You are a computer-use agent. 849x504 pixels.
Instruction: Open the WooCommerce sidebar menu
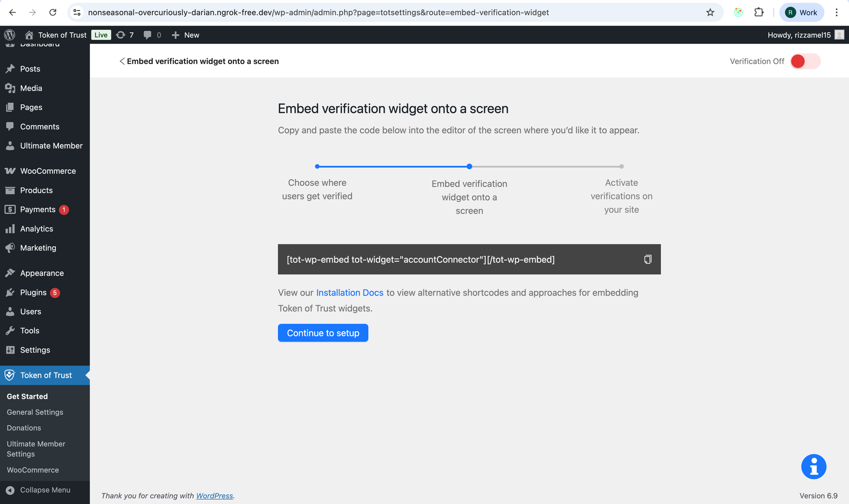tap(48, 171)
